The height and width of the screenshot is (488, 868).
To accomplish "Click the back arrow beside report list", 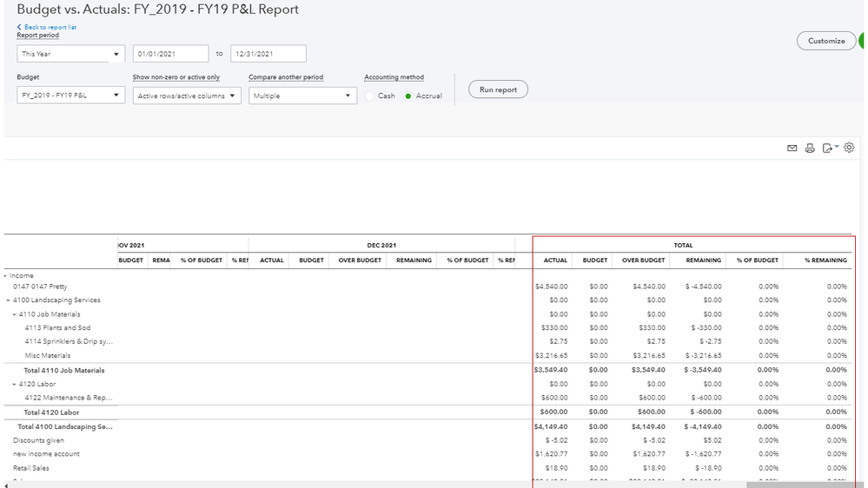I will coord(19,27).
